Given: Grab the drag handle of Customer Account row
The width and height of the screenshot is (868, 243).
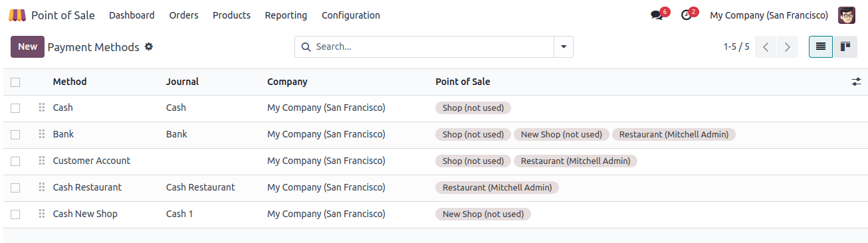Looking at the screenshot, I should (x=41, y=161).
